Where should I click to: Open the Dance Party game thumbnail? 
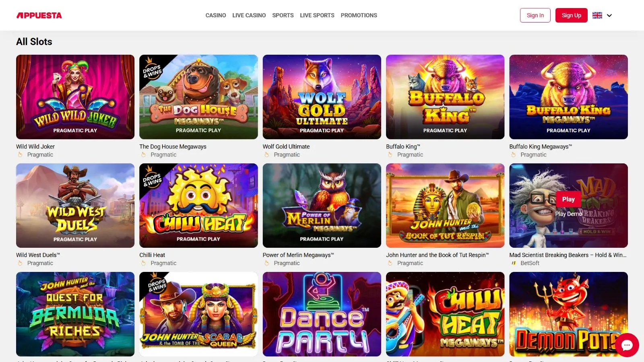[x=322, y=314]
